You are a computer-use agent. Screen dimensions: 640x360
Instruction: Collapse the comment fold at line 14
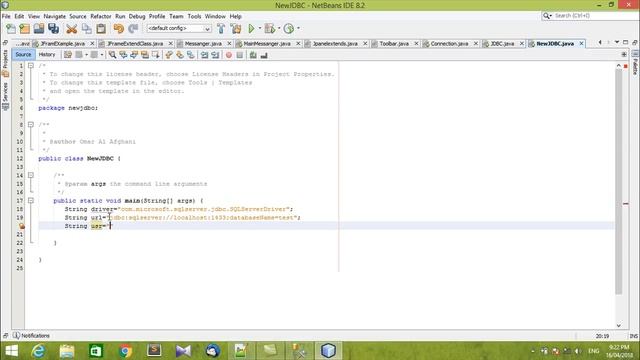point(31,175)
